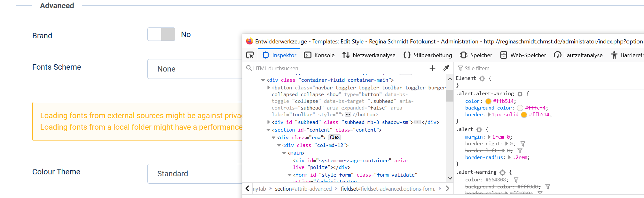Click the filter icon beside background-color #fff0d0

pyautogui.click(x=548, y=187)
